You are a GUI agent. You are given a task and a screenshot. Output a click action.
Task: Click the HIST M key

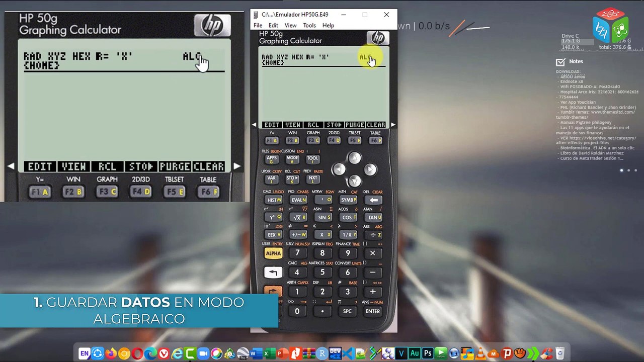274,200
